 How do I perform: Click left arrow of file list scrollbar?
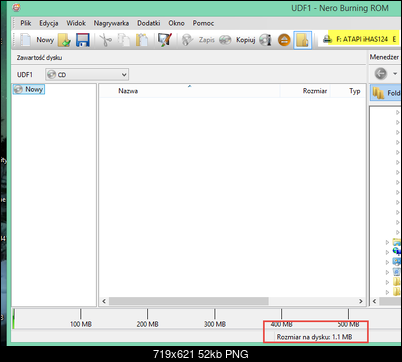click(x=104, y=301)
